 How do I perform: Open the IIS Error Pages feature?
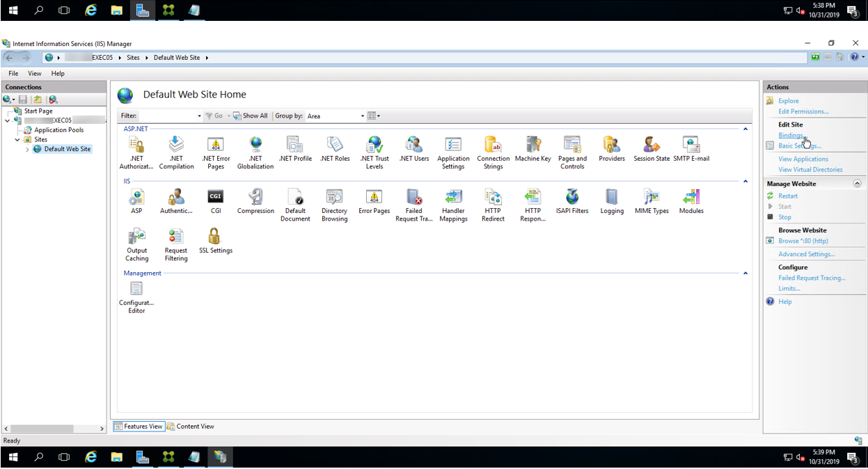click(374, 201)
